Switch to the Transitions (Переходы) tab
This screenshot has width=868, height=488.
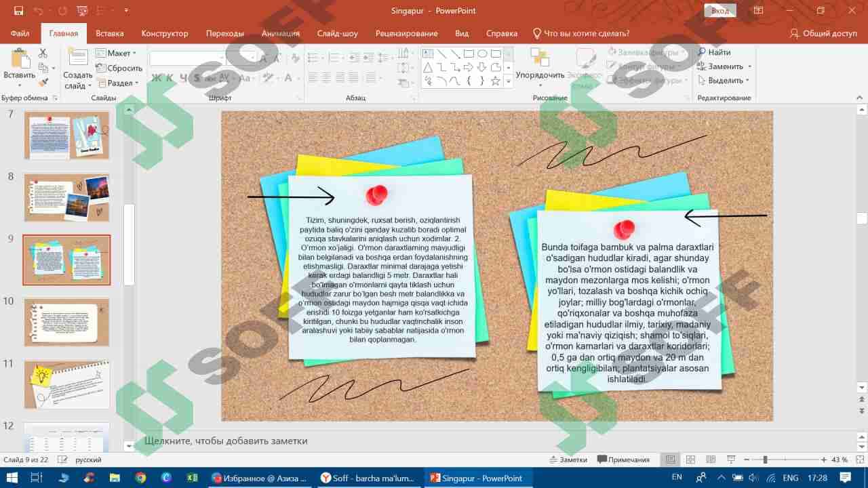[x=225, y=33]
